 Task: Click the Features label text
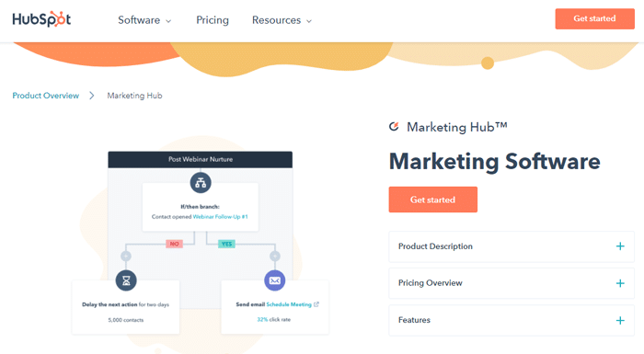coord(414,320)
